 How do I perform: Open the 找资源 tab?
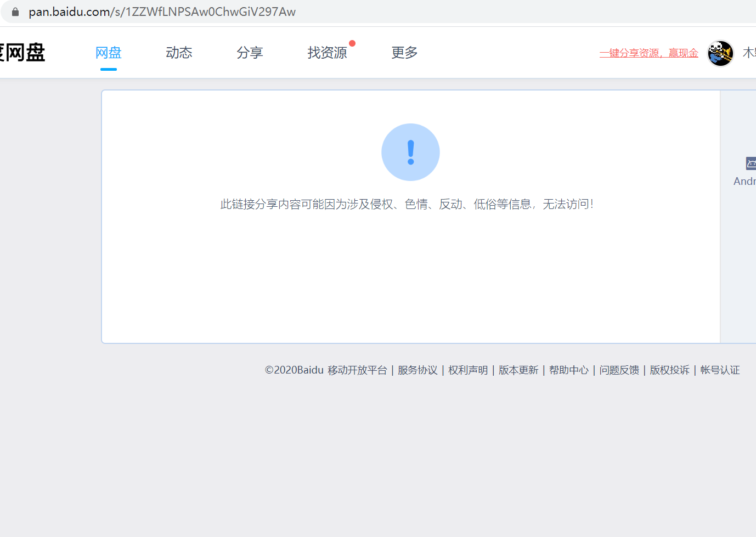pyautogui.click(x=328, y=53)
